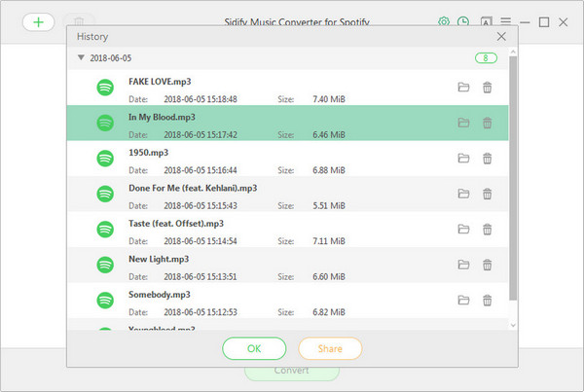
Task: Click the language icon in main window
Action: tap(486, 21)
